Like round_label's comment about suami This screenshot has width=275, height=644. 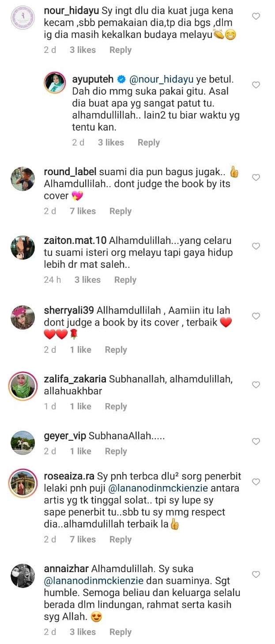[x=256, y=177]
